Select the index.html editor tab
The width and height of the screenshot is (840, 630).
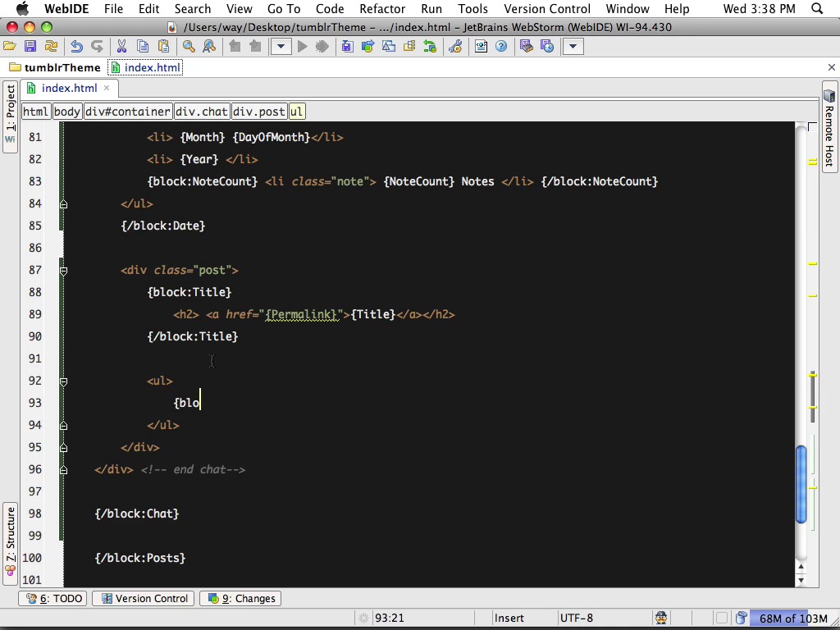click(x=69, y=89)
